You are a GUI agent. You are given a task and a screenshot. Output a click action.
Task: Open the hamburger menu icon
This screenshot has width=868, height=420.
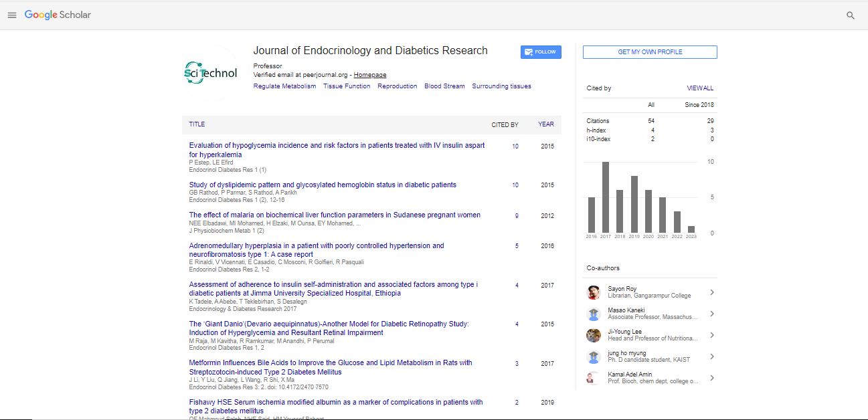[12, 15]
